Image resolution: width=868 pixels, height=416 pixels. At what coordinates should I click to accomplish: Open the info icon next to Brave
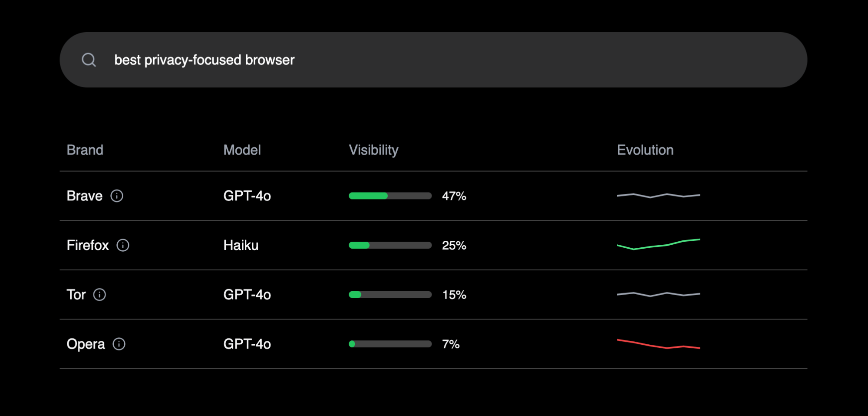[x=117, y=196]
